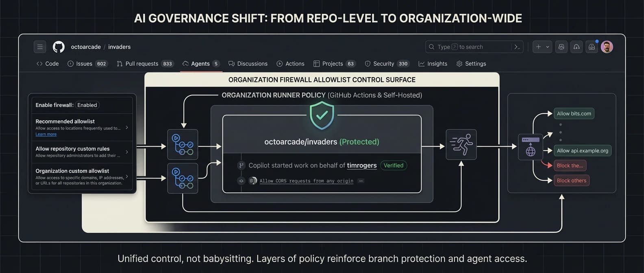Select the truncated Block the... rule
Viewport: 644px width, 273px height.
tap(570, 166)
